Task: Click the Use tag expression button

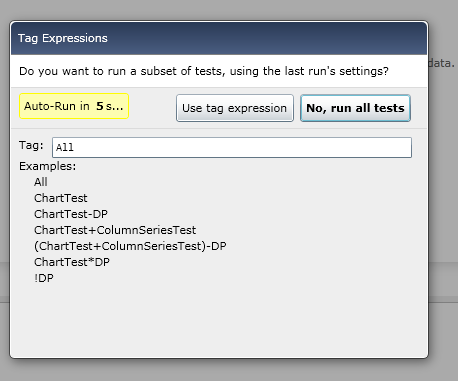Action: coord(235,108)
